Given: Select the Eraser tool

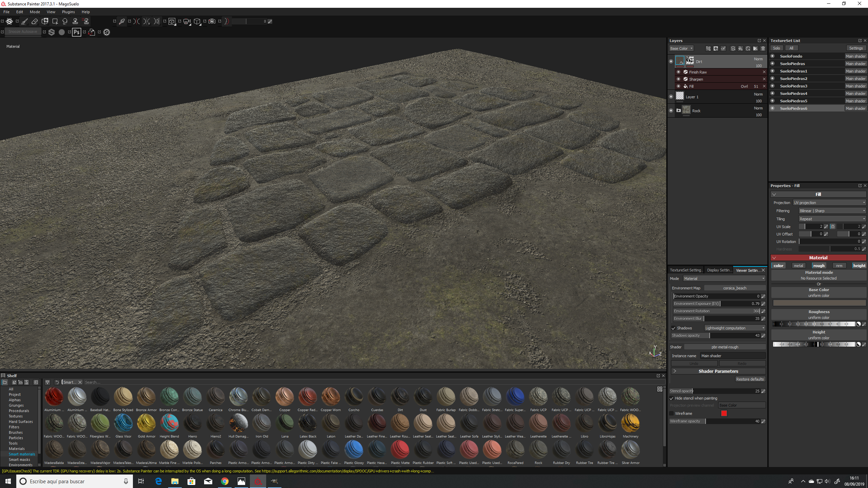Looking at the screenshot, I should [35, 21].
